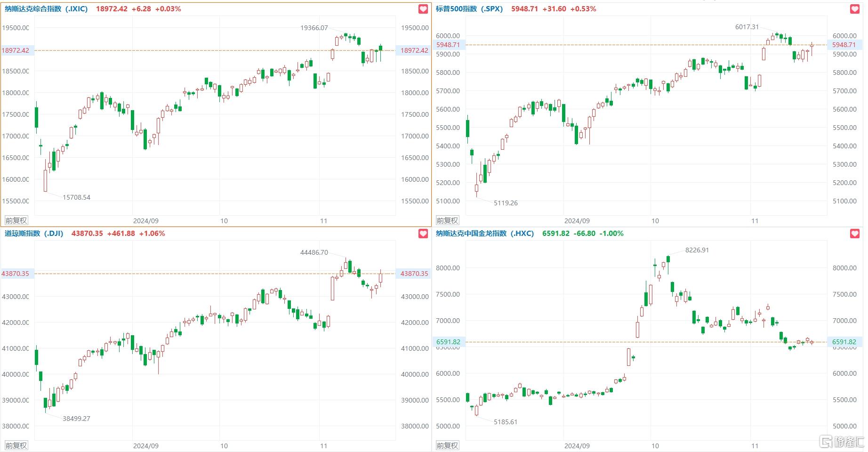This screenshot has height=452, width=868.
Task: Click Nasdaq header change value +6.28
Action: tap(141, 9)
